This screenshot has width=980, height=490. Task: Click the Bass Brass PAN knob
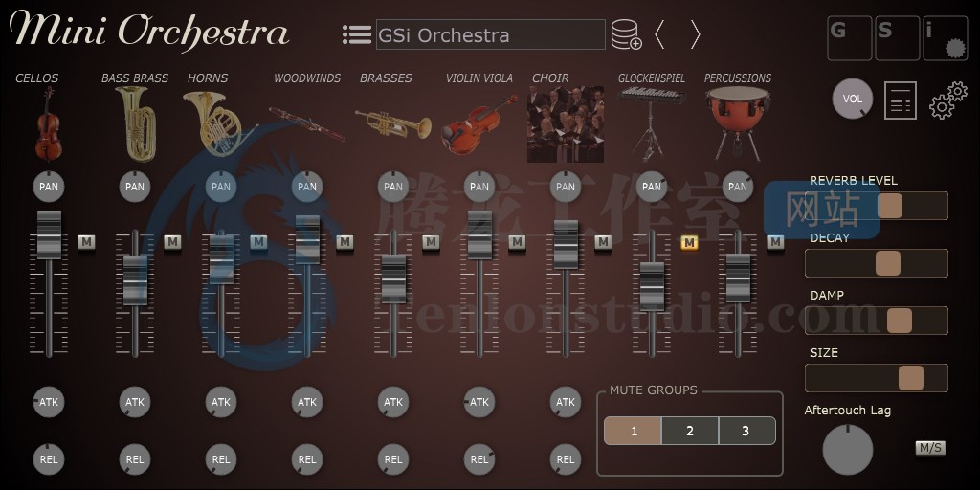click(x=135, y=187)
